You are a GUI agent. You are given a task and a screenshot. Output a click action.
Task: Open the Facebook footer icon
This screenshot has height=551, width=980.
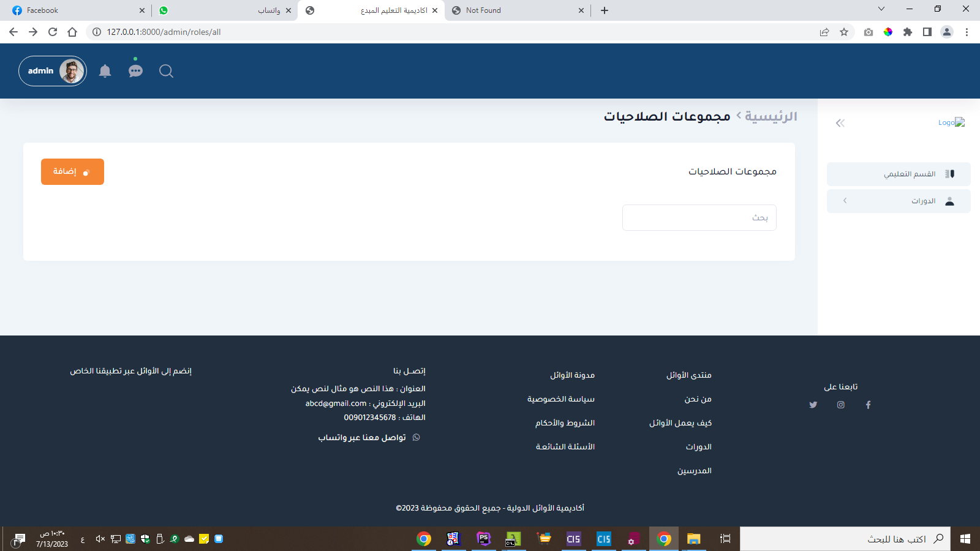(x=868, y=405)
